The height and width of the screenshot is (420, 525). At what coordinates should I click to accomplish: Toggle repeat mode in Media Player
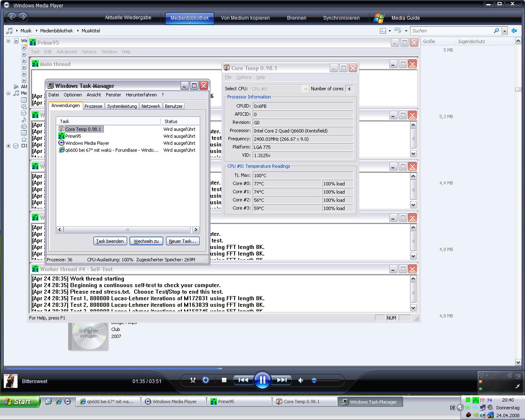pos(205,380)
